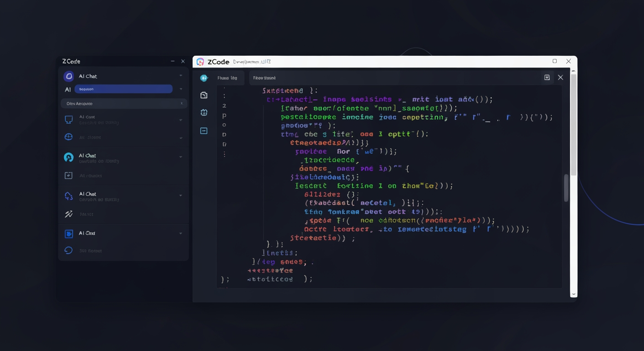Select the blue highlighted bar next to AI label

123,89
